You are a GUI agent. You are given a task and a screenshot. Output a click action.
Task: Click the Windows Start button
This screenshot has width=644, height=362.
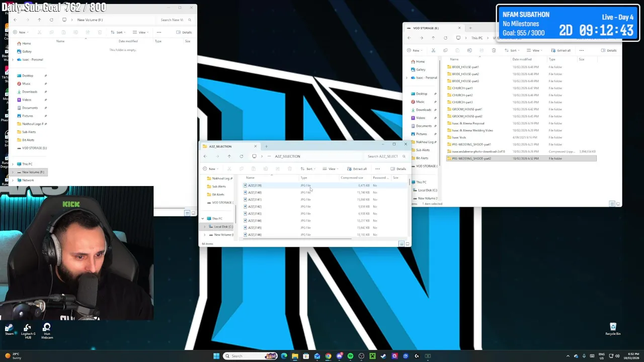pyautogui.click(x=216, y=356)
